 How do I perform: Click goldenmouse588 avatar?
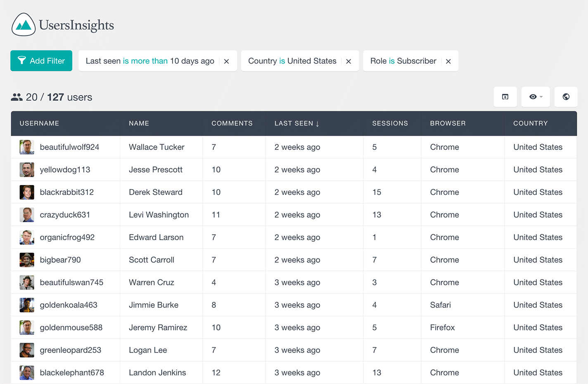(x=27, y=327)
